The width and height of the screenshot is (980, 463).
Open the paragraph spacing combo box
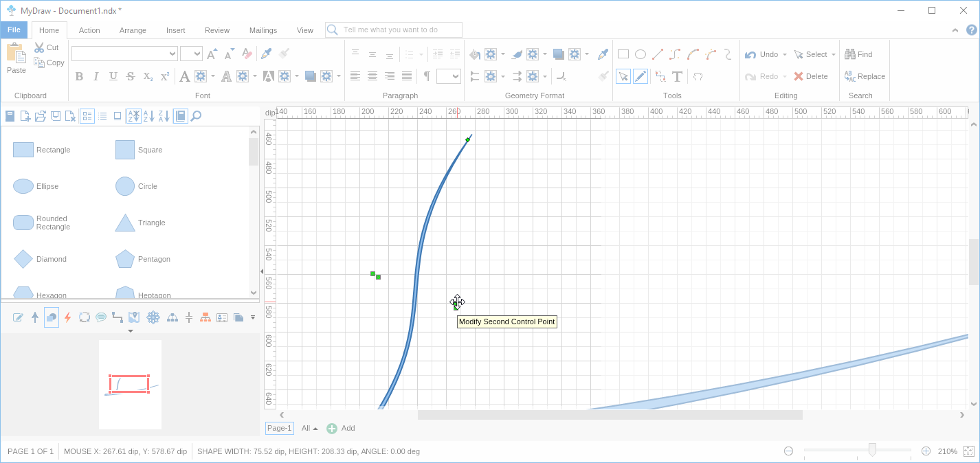click(x=448, y=76)
